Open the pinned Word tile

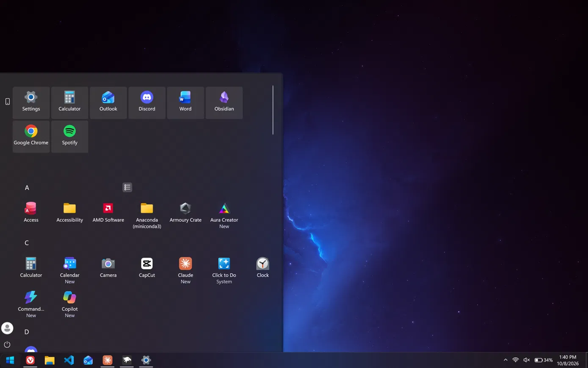(185, 102)
